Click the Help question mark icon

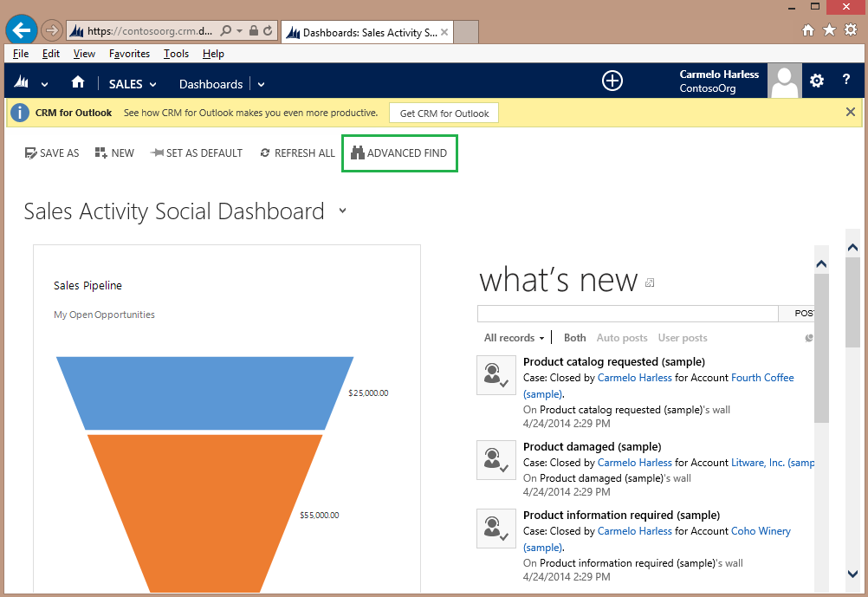846,81
